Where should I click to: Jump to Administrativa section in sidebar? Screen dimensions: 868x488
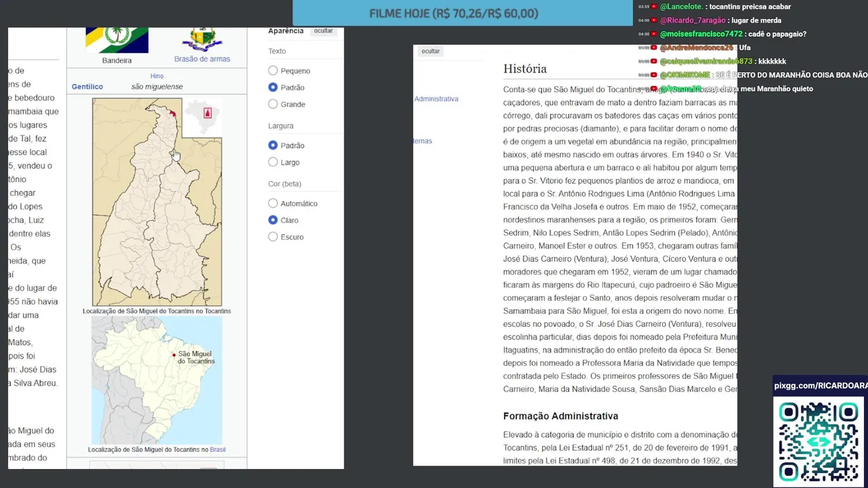[436, 99]
